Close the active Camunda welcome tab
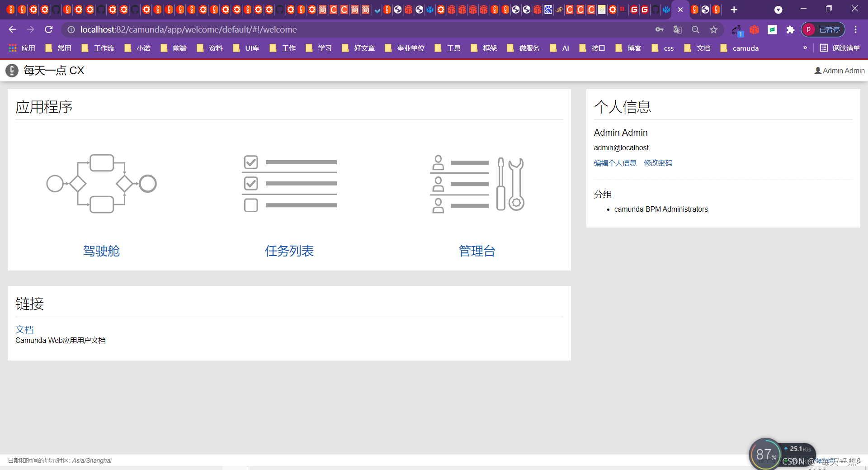The height and width of the screenshot is (470, 868). coord(680,9)
